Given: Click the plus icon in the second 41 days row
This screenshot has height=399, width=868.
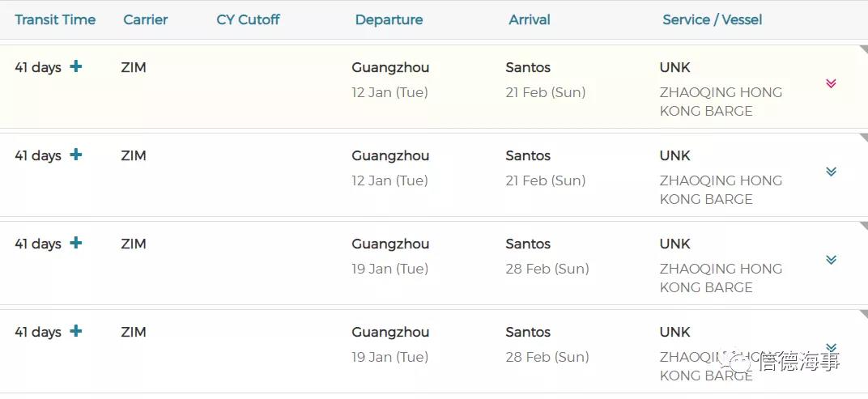Looking at the screenshot, I should click(75, 155).
